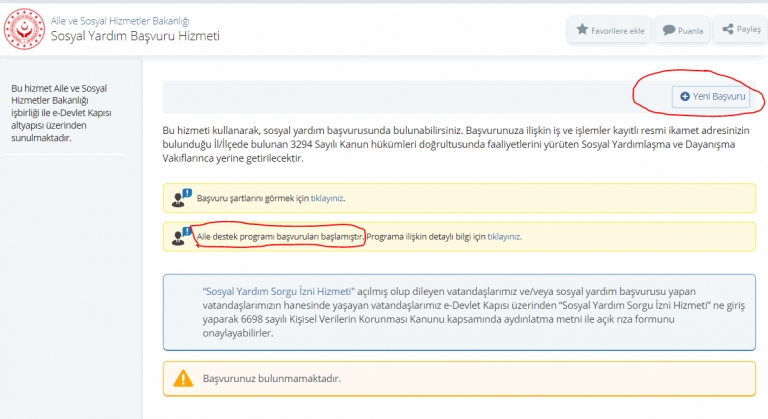
Task: Click the orange warning triangle icon
Action: [x=183, y=378]
